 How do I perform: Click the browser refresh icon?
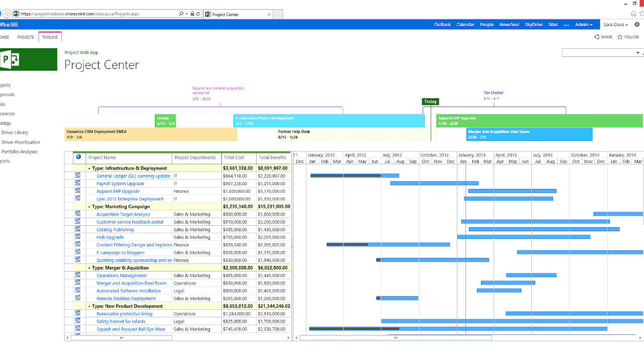click(x=198, y=14)
